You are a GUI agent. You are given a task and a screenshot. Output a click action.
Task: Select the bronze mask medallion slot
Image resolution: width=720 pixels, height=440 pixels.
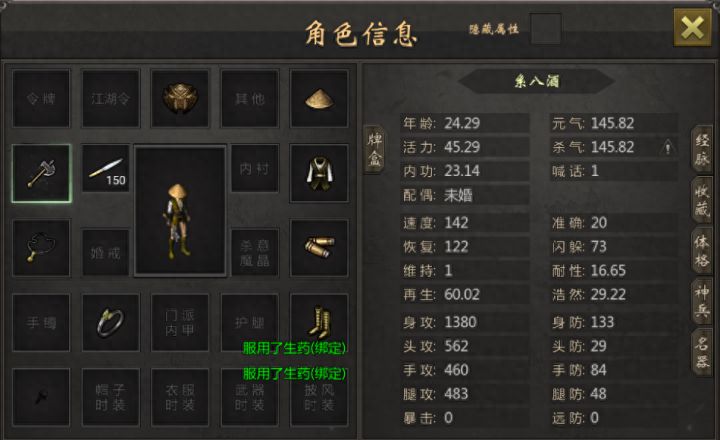pyautogui.click(x=180, y=99)
